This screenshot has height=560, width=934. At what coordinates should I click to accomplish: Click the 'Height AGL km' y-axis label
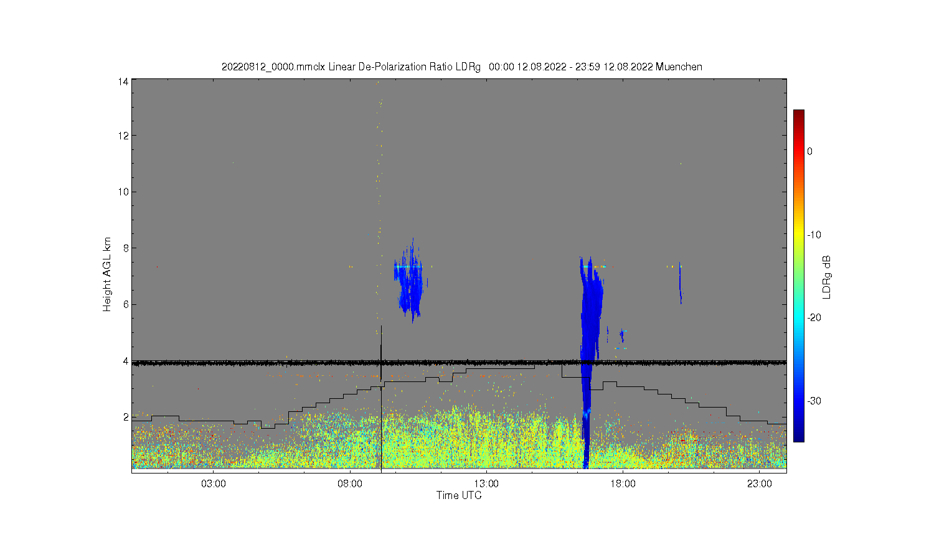[107, 274]
